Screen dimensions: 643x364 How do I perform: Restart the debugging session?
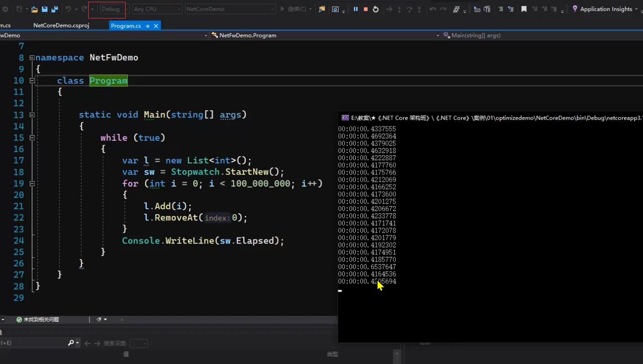click(376, 9)
